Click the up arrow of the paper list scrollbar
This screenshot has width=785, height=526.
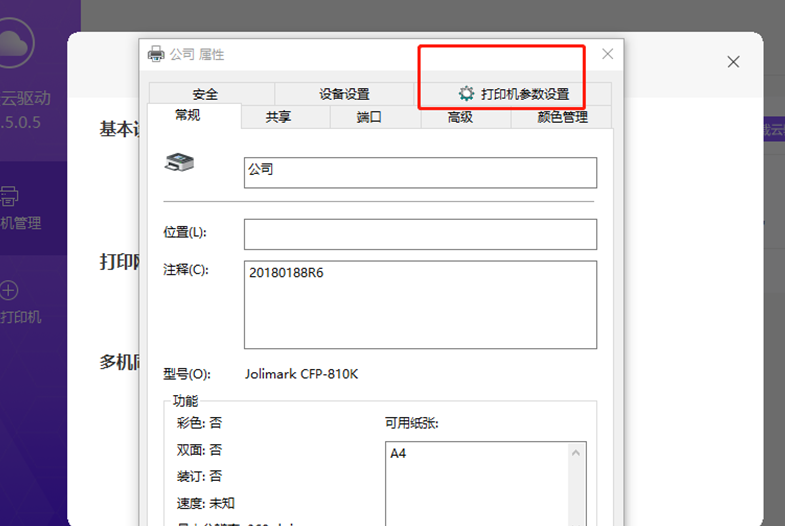577,454
